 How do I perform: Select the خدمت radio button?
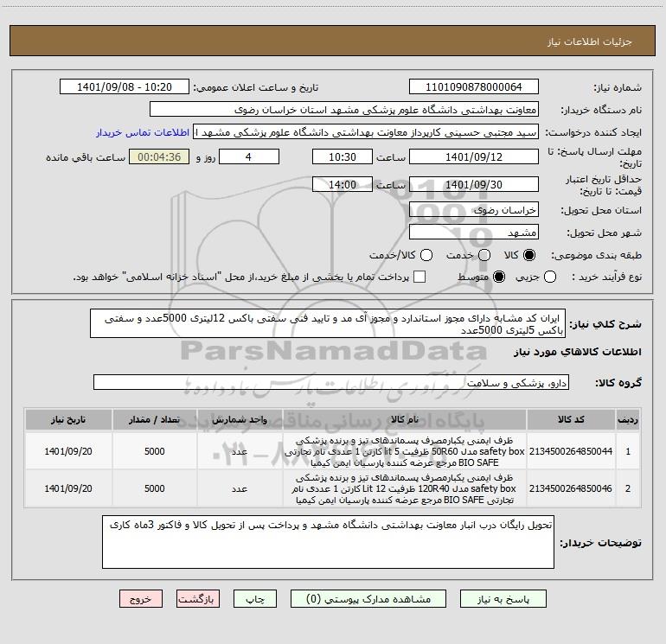point(484,255)
